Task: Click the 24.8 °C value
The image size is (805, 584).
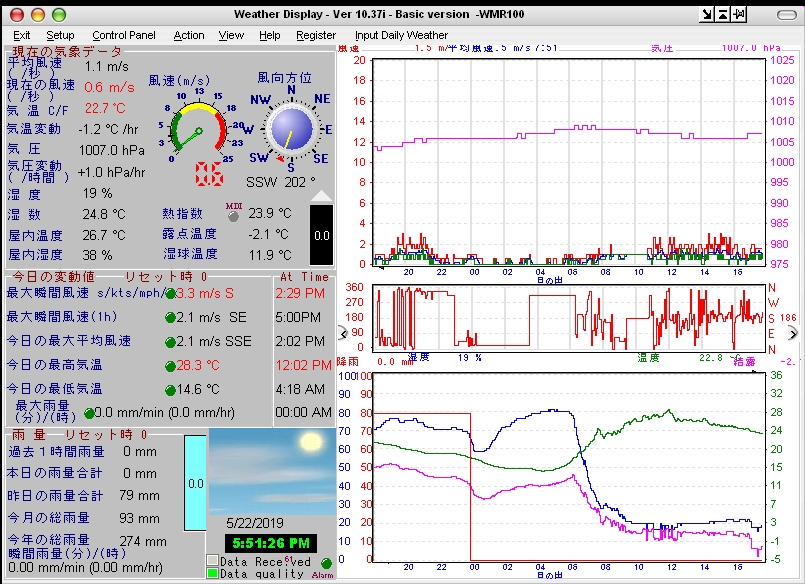Action: point(104,214)
